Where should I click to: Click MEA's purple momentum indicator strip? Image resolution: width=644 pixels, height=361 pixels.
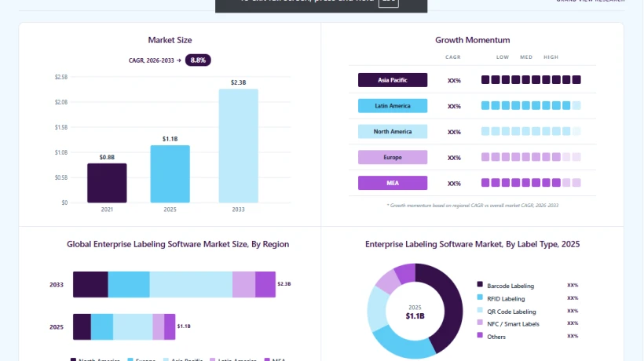click(x=531, y=183)
